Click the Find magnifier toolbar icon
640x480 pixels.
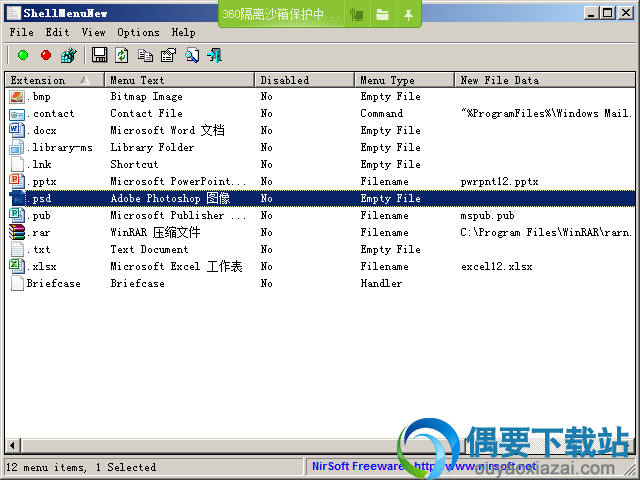pyautogui.click(x=192, y=55)
